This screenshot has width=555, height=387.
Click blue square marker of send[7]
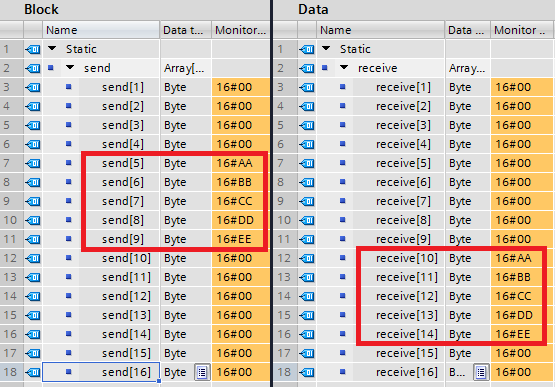pos(69,201)
